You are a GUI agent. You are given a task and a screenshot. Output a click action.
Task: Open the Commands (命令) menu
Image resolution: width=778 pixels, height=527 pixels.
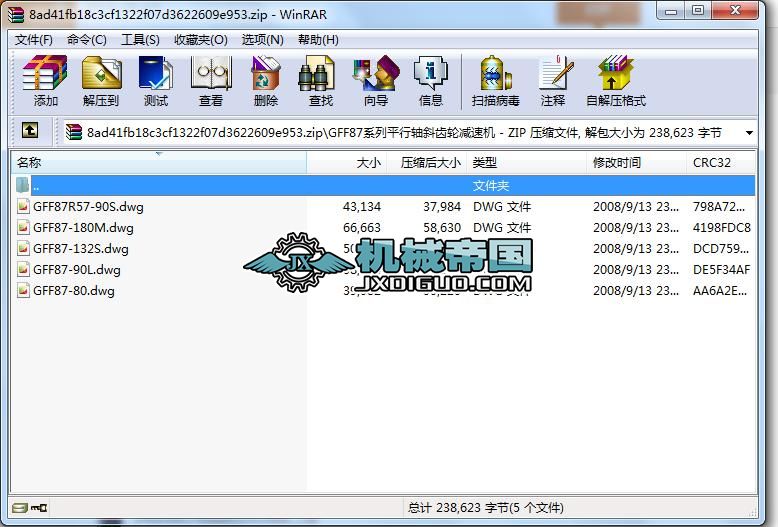click(87, 40)
